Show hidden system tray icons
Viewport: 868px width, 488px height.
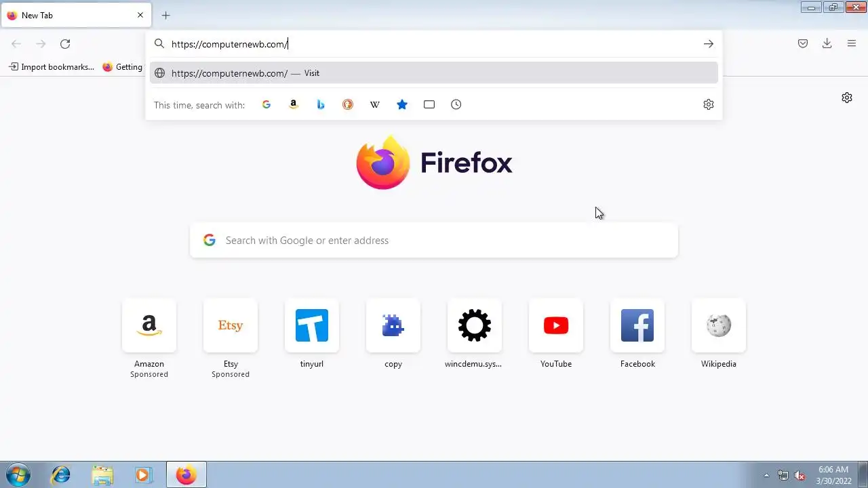click(x=766, y=475)
